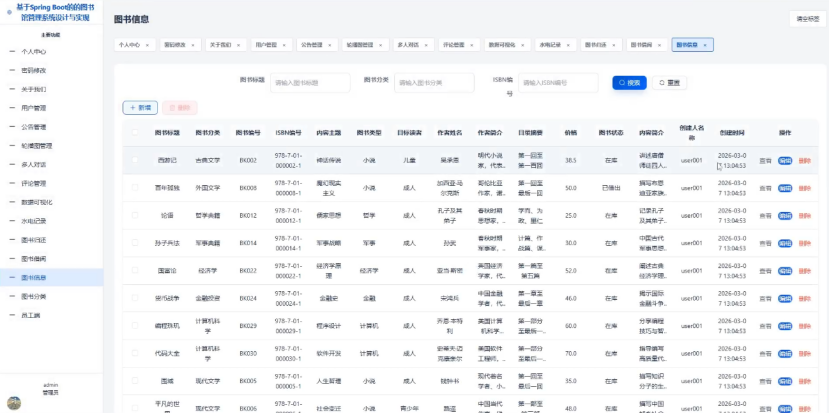829x413 pixels.
Task: Click the 新增 add button
Action: pyautogui.click(x=140, y=107)
